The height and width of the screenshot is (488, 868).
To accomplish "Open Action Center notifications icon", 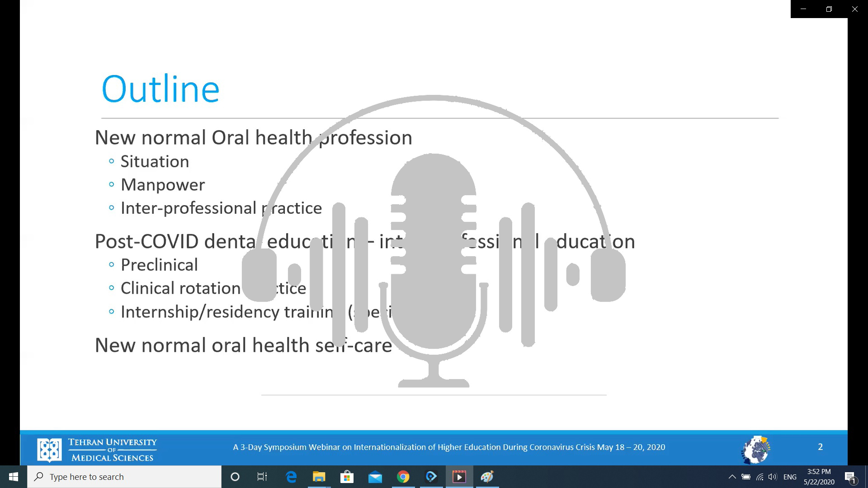I will pyautogui.click(x=850, y=477).
